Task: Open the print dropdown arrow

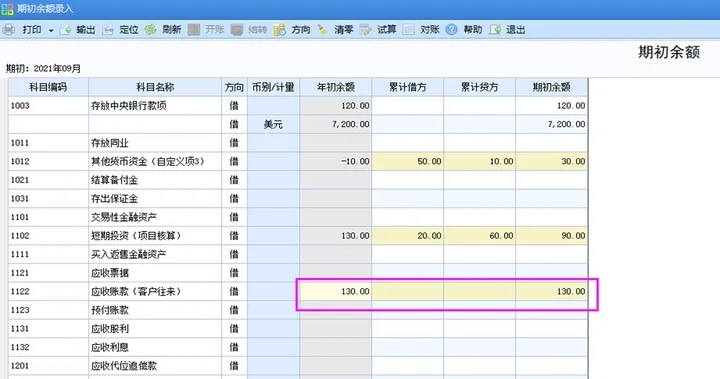Action: coord(51,30)
